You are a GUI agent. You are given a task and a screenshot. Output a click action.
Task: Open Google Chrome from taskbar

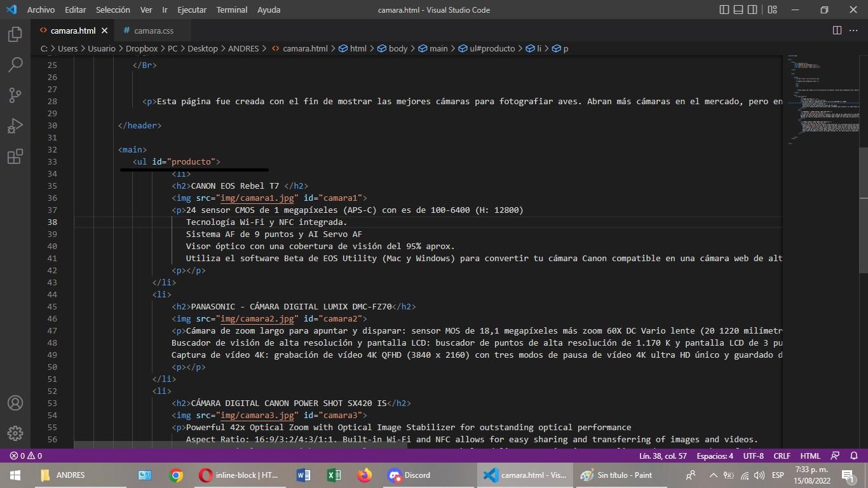(176, 475)
